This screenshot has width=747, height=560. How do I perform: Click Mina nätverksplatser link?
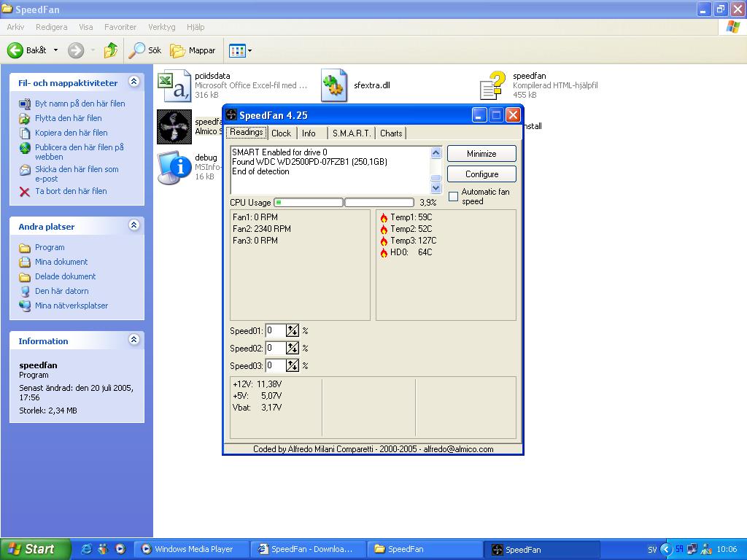(71, 306)
